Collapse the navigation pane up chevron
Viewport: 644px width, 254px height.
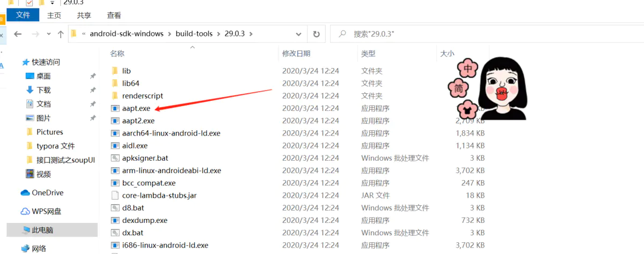[x=192, y=48]
